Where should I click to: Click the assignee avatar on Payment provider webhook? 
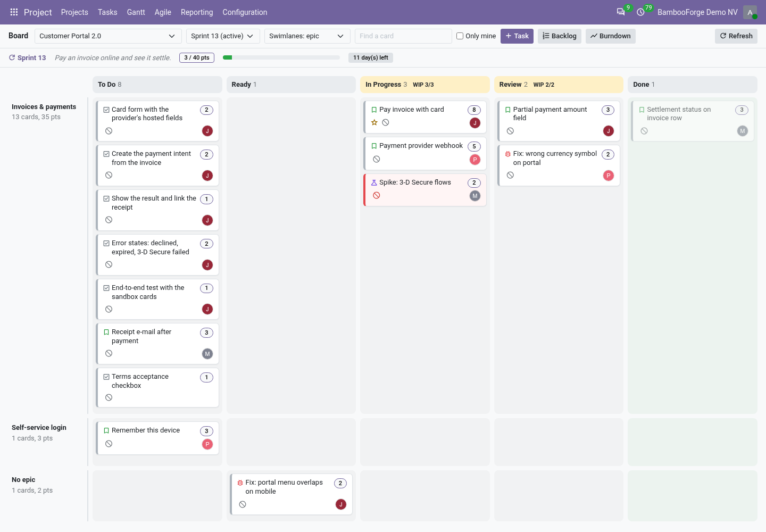[475, 160]
